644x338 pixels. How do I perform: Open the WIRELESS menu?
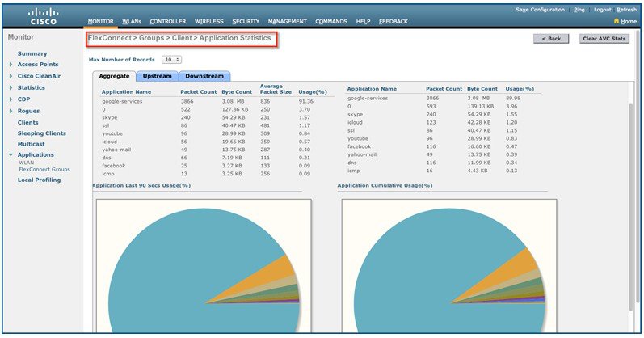pos(209,21)
